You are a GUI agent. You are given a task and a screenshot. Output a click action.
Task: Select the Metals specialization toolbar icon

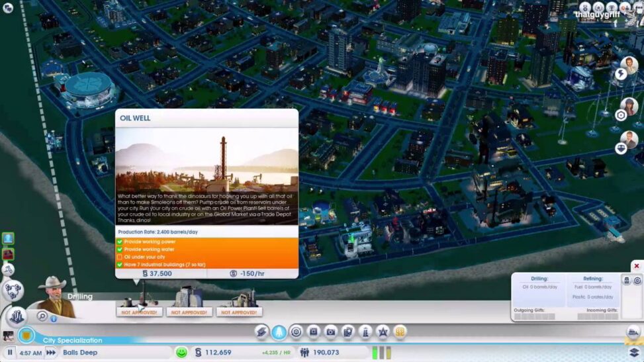261,332
